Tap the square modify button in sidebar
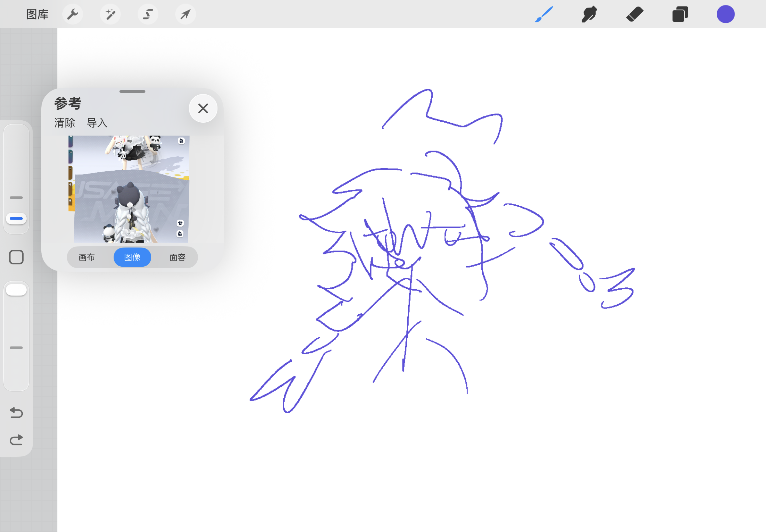Viewport: 766px width, 532px height. coord(16,257)
